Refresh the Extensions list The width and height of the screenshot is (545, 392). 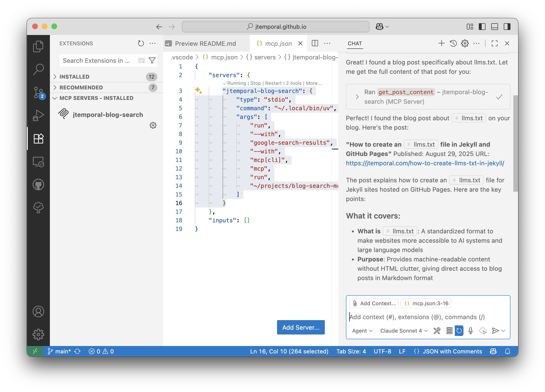click(x=141, y=43)
